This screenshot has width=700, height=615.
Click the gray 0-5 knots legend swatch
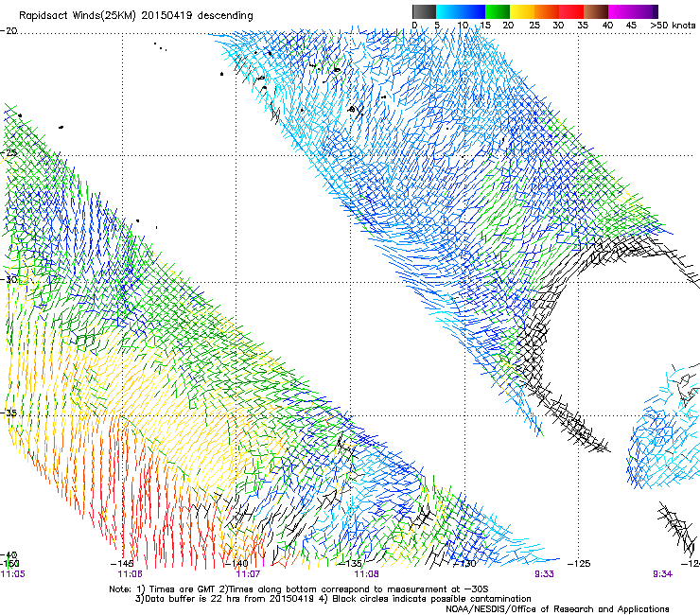(x=424, y=11)
